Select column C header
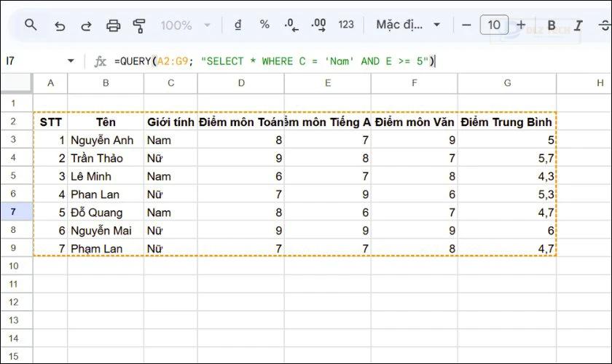Viewport: 612px width, 364px height. click(x=170, y=83)
